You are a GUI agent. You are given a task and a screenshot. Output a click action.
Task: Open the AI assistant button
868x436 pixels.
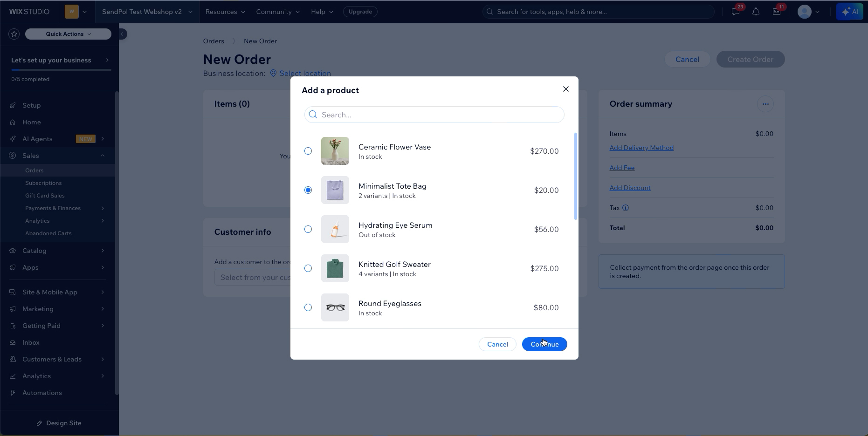849,12
